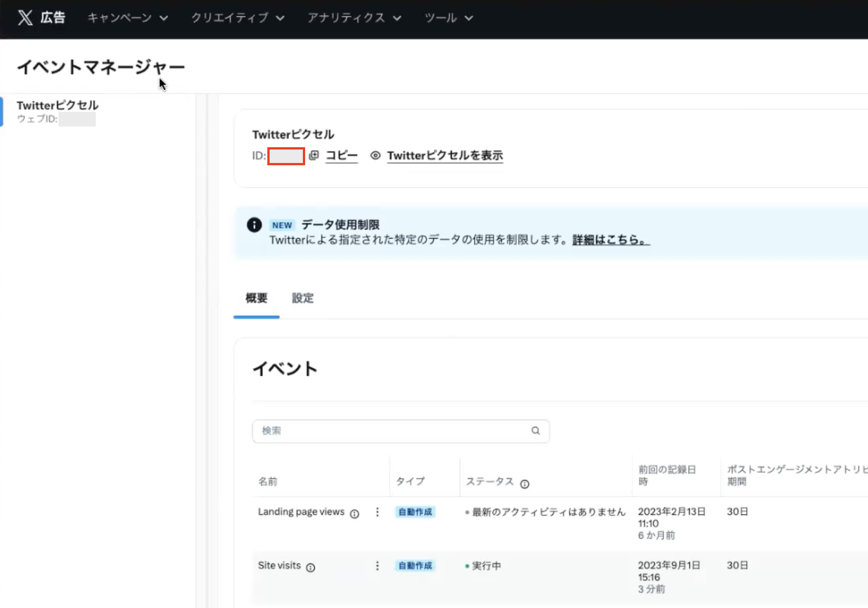Screen dimensions: 868x608
Task: Click the 名前 column header
Action: coord(268,481)
